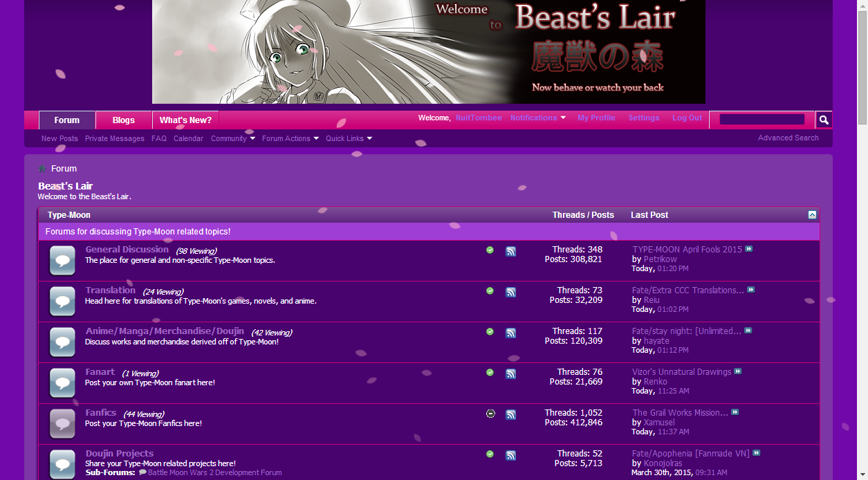Open the Calendar page

[x=188, y=138]
